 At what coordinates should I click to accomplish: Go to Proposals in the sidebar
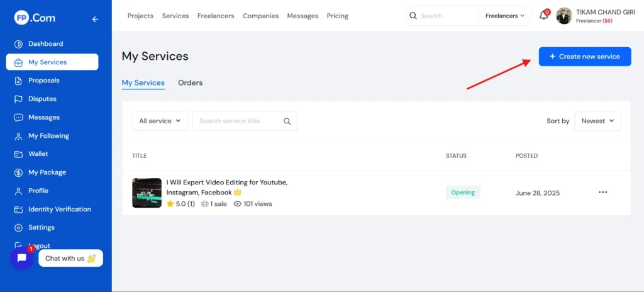pos(43,81)
